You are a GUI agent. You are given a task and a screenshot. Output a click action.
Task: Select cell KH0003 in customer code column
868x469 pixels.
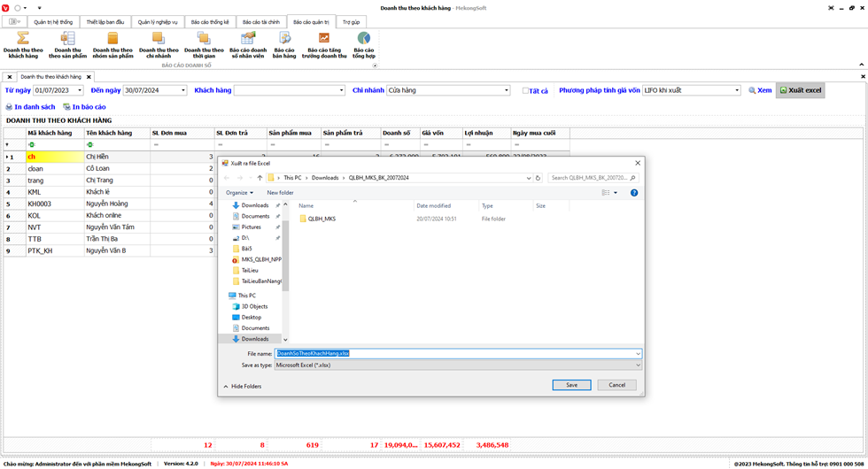(55, 204)
